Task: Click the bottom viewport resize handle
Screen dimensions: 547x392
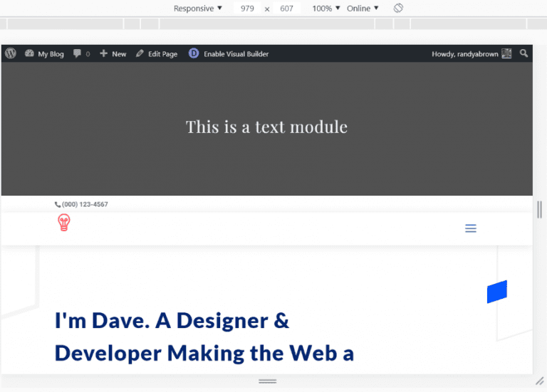Action: click(267, 381)
